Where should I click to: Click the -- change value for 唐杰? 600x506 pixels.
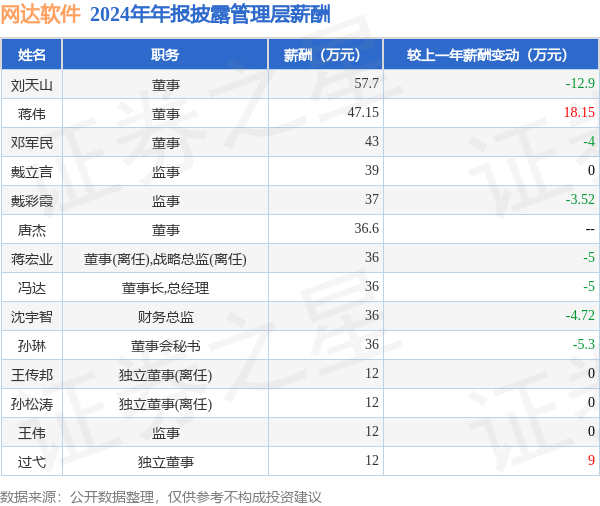[x=590, y=229]
